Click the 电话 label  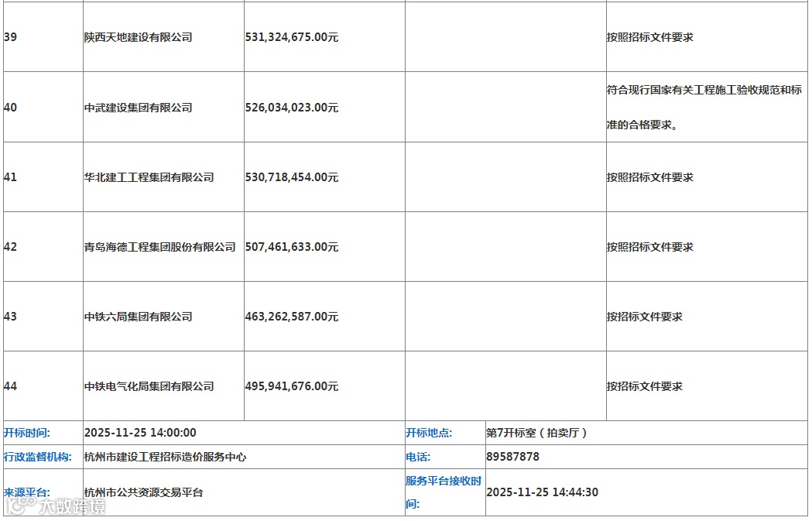point(419,458)
